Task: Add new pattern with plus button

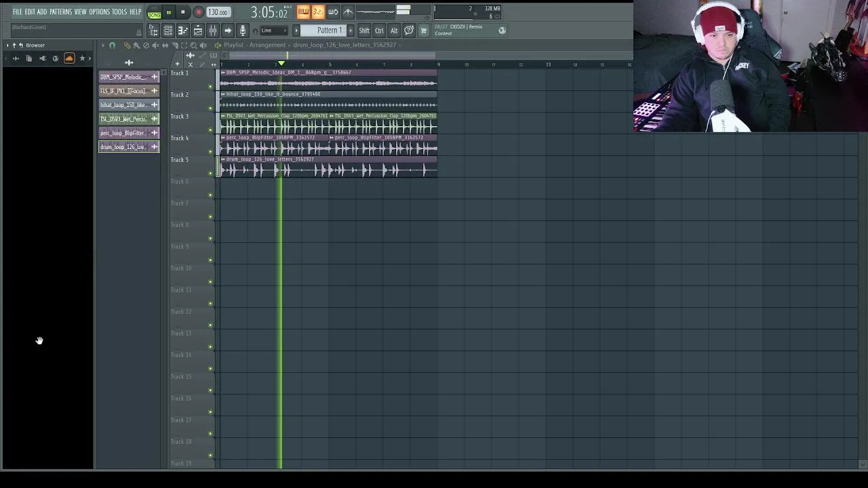Action: [351, 30]
